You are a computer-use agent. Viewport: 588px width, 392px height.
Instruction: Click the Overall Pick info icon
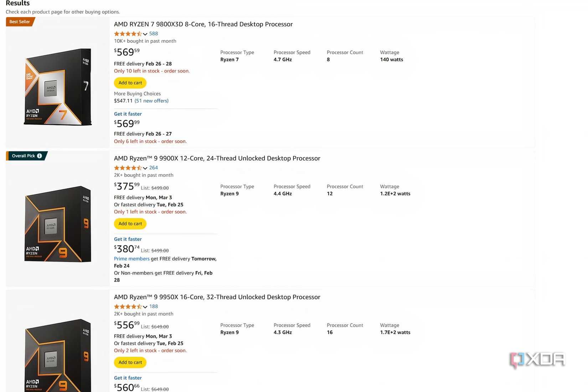[x=40, y=156]
